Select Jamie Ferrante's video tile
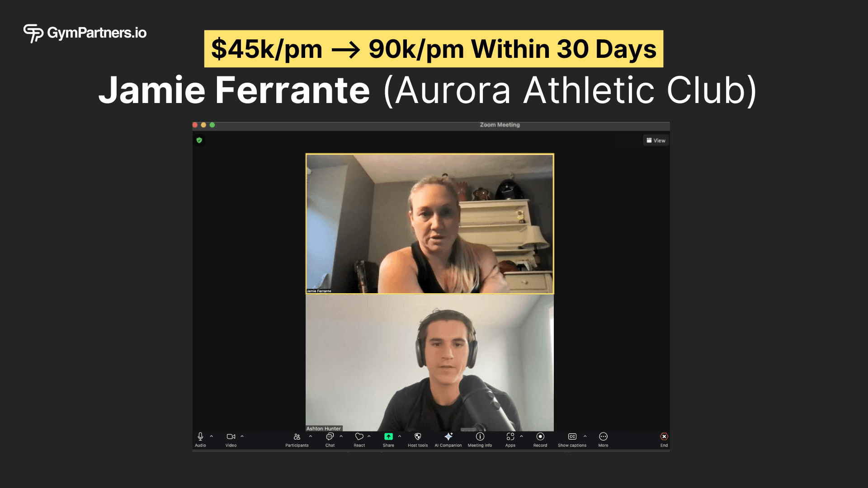 coord(430,224)
